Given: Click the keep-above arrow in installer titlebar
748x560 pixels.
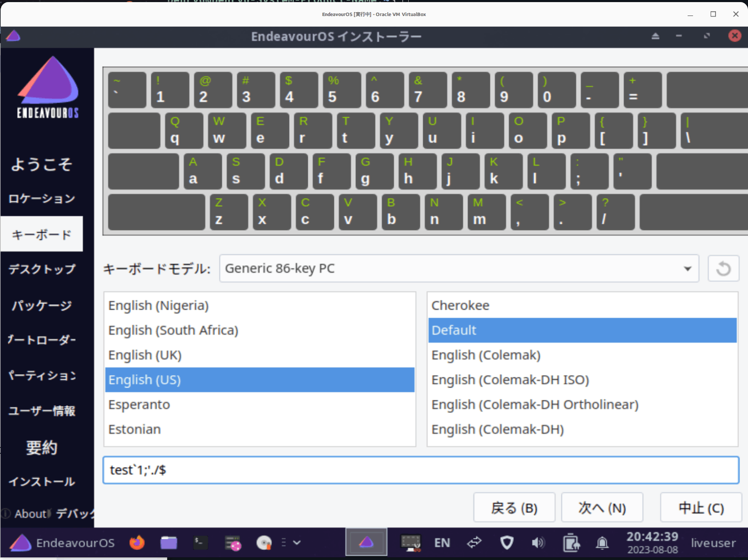Looking at the screenshot, I should (656, 36).
